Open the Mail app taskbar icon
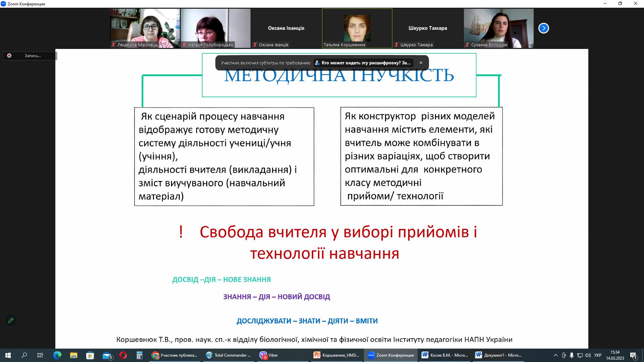The height and width of the screenshot is (362, 644). pos(107,355)
